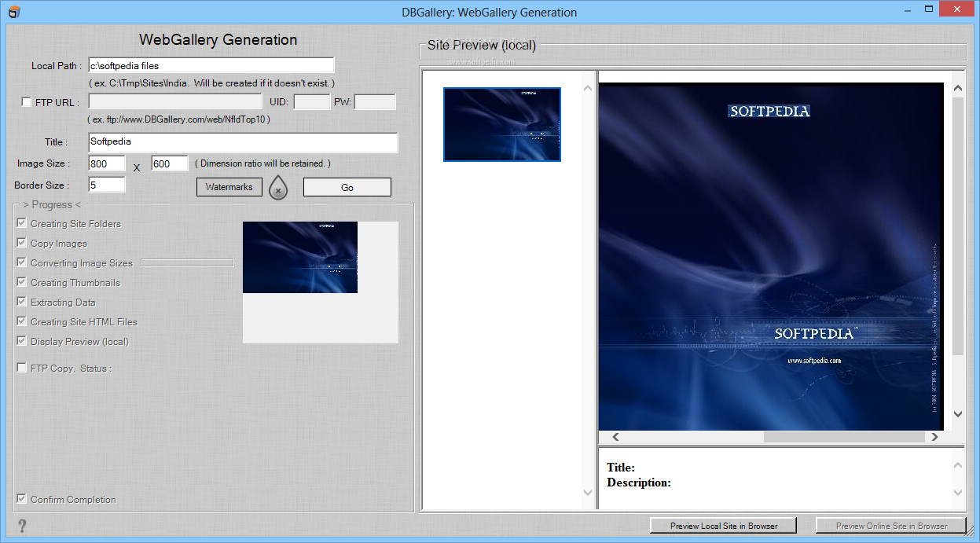This screenshot has width=980, height=543.
Task: Click description pane scroll up arrow
Action: click(x=958, y=465)
